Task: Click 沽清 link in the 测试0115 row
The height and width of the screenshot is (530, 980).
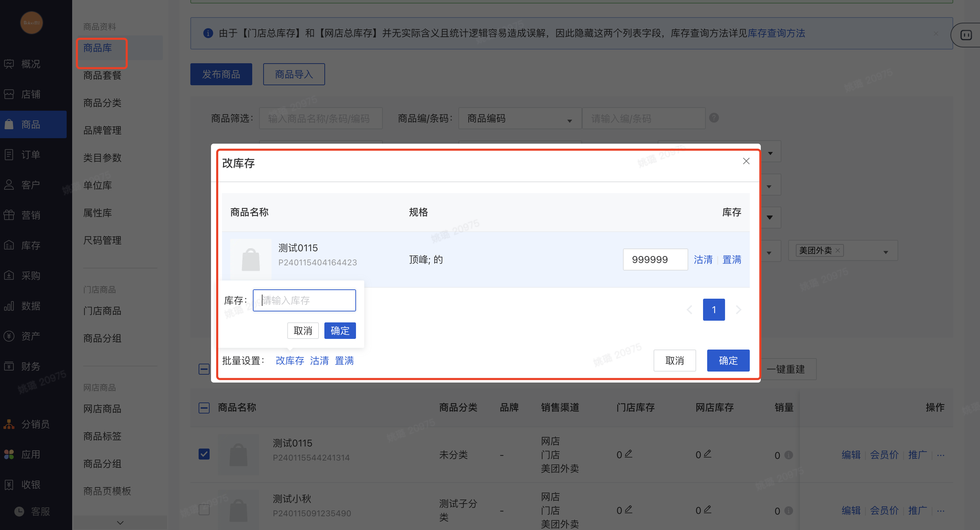Action: point(703,260)
